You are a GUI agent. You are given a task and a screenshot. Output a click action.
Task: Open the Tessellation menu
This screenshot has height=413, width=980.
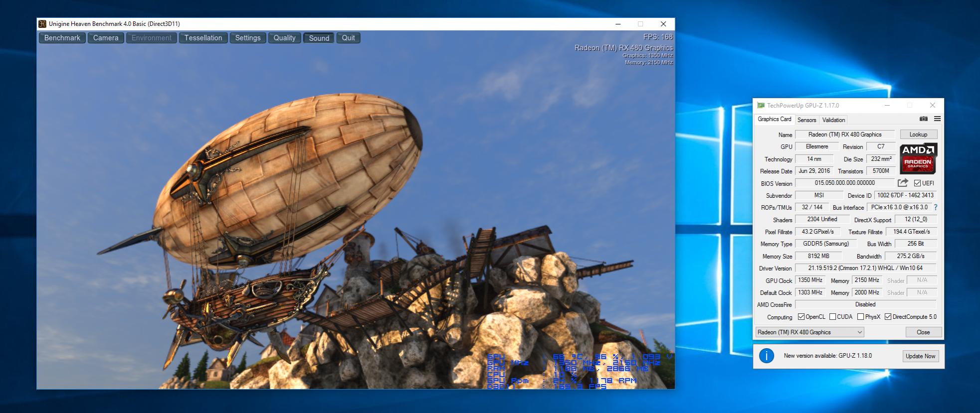pos(203,38)
